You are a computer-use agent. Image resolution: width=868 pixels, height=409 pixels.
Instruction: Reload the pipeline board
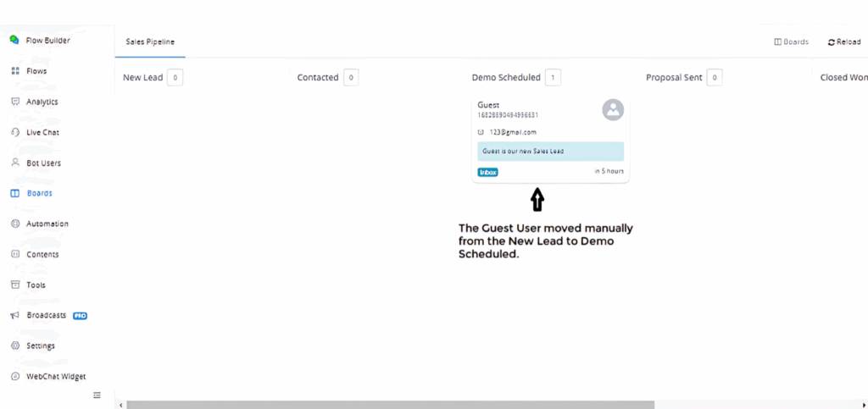click(843, 41)
